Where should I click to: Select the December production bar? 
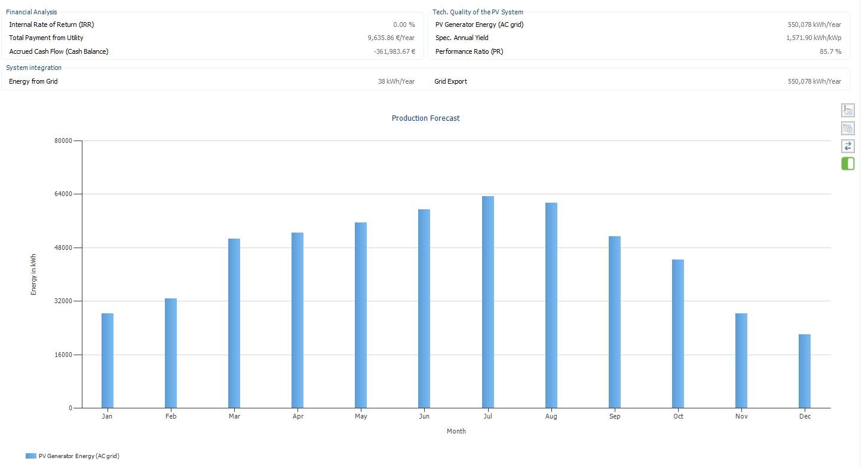[804, 371]
